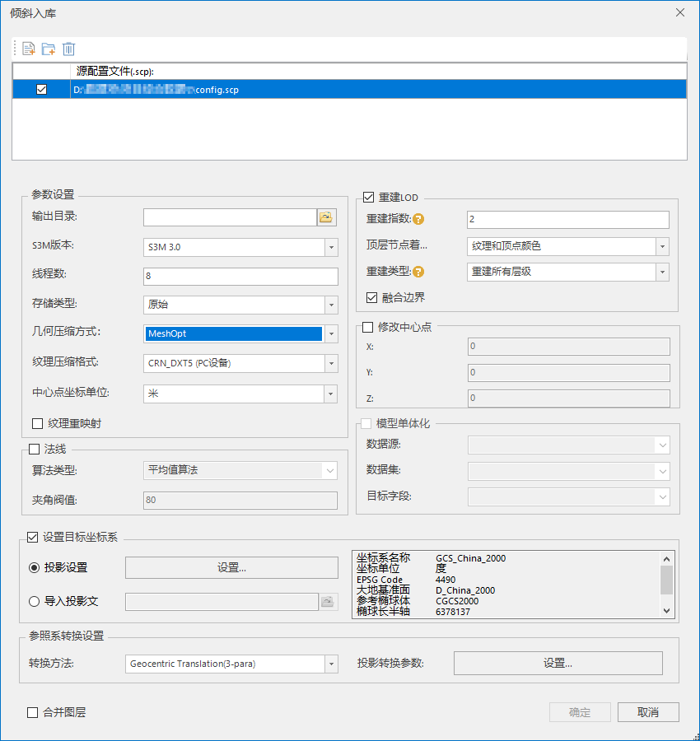Open the 重建类型 dropdown
The image size is (700, 741).
tap(662, 272)
